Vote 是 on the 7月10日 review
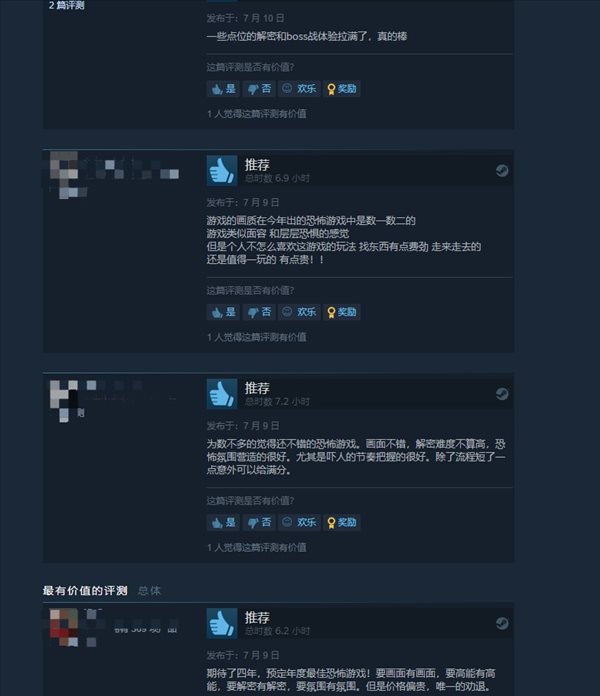Screen dimensions: 600x696 tap(223, 89)
